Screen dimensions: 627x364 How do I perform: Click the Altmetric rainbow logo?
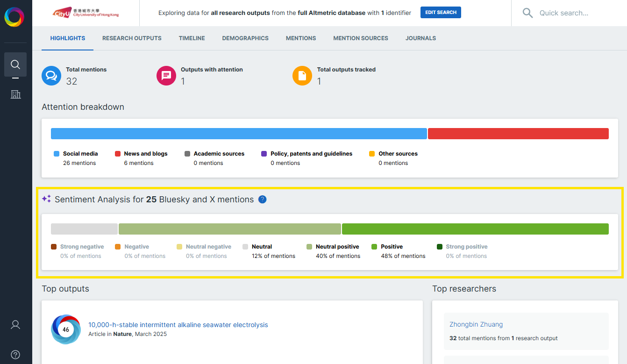pyautogui.click(x=14, y=17)
